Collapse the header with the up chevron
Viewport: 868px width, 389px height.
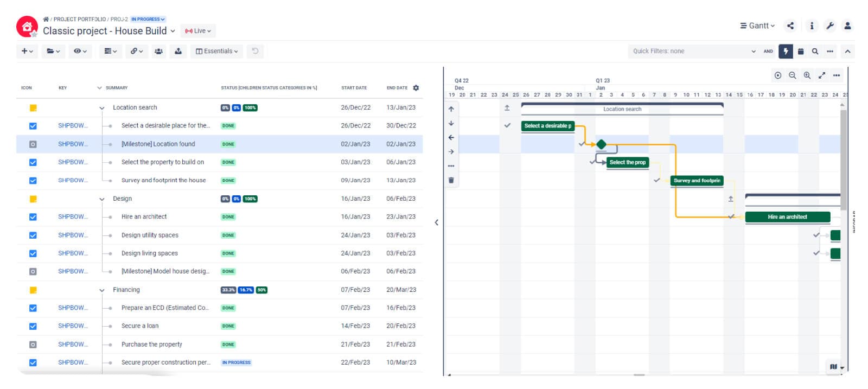point(847,52)
